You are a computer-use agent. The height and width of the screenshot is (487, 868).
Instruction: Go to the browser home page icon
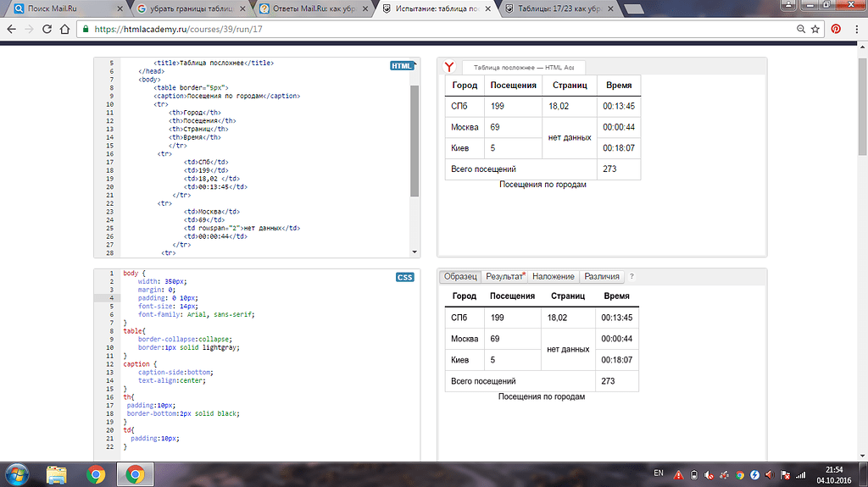tap(66, 28)
